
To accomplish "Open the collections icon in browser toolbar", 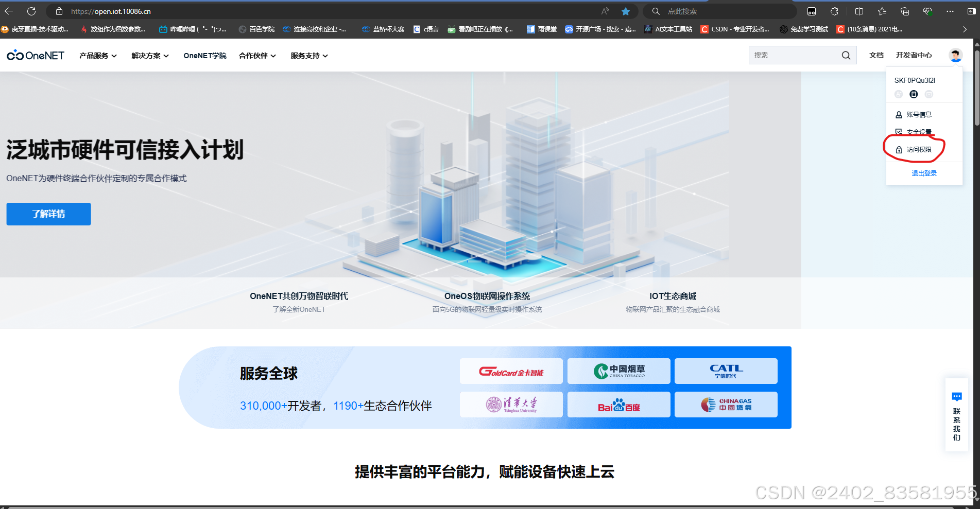I will coord(905,11).
